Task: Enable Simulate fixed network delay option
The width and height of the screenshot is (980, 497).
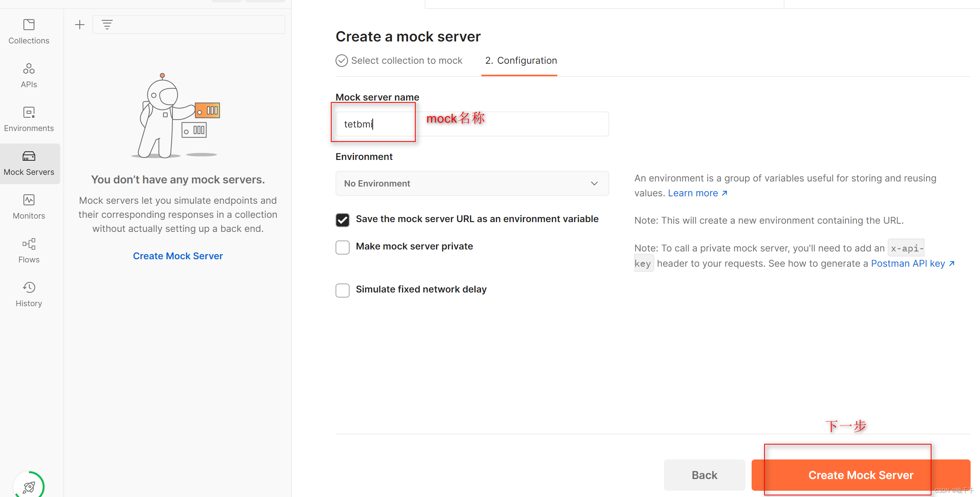Action: tap(342, 289)
